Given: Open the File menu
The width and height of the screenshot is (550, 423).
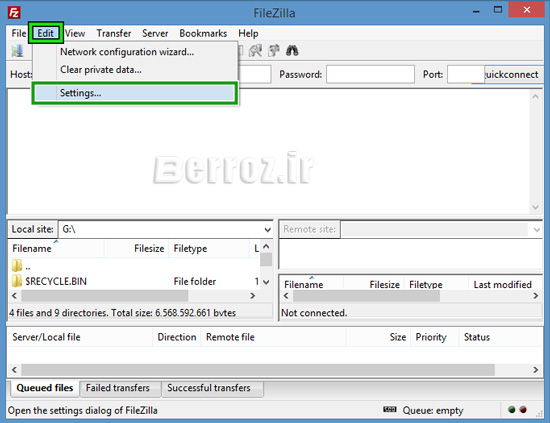Looking at the screenshot, I should [x=19, y=33].
